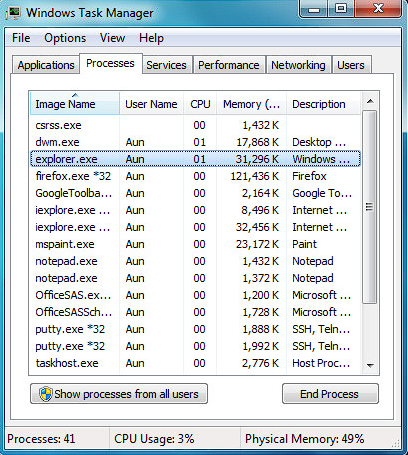Select the firefox.exe *32 process row
408x455 pixels.
[195, 176]
